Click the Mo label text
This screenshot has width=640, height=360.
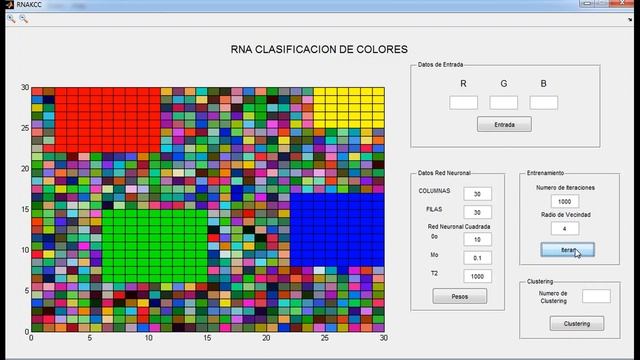pyautogui.click(x=434, y=255)
